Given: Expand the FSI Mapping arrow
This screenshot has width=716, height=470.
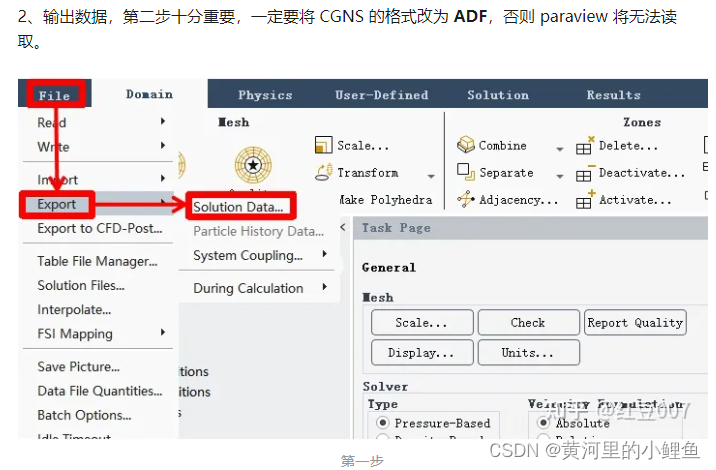Looking at the screenshot, I should point(163,333).
